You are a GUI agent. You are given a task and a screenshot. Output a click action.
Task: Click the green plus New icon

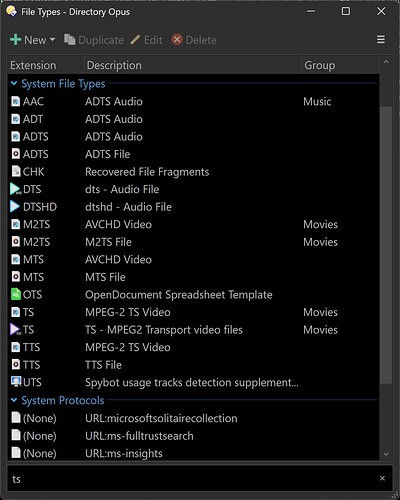point(16,40)
